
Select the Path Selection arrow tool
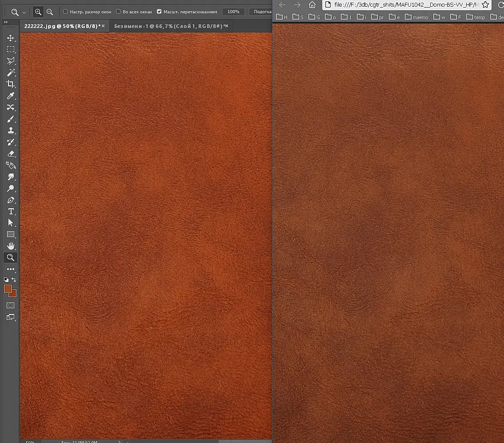(11, 223)
